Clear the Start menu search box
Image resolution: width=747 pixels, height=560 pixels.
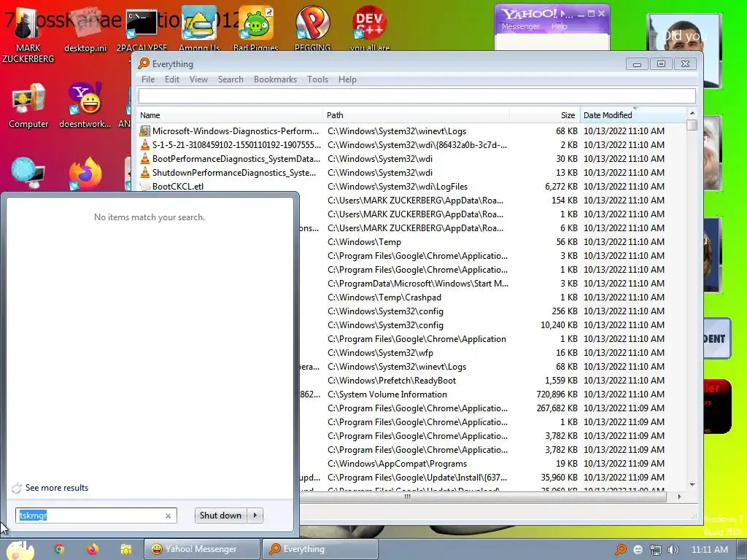coord(168,516)
